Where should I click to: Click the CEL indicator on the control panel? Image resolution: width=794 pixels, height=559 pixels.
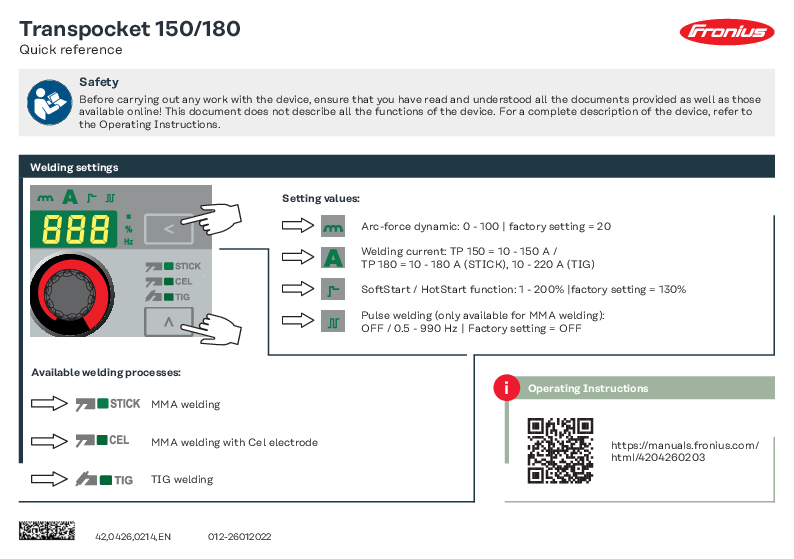(169, 282)
